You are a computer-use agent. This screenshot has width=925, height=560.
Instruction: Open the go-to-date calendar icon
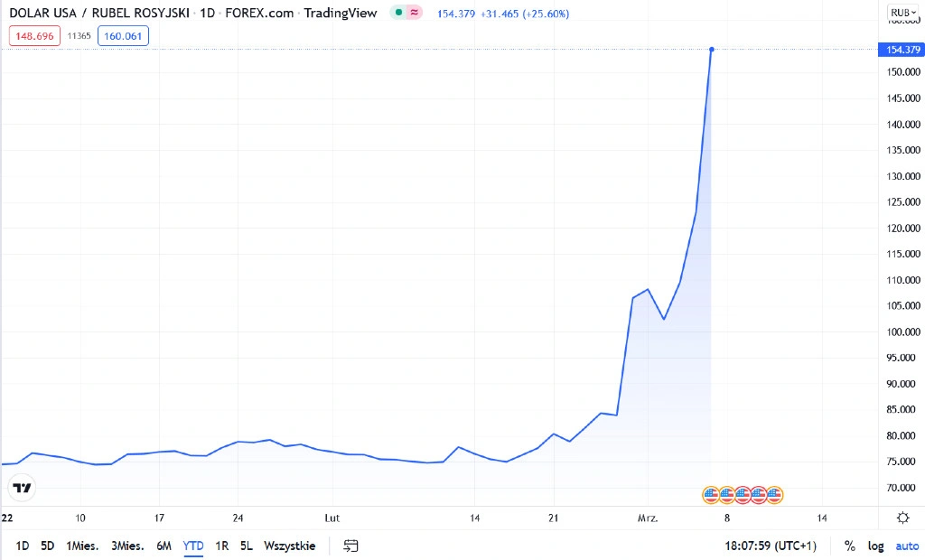pyautogui.click(x=351, y=546)
